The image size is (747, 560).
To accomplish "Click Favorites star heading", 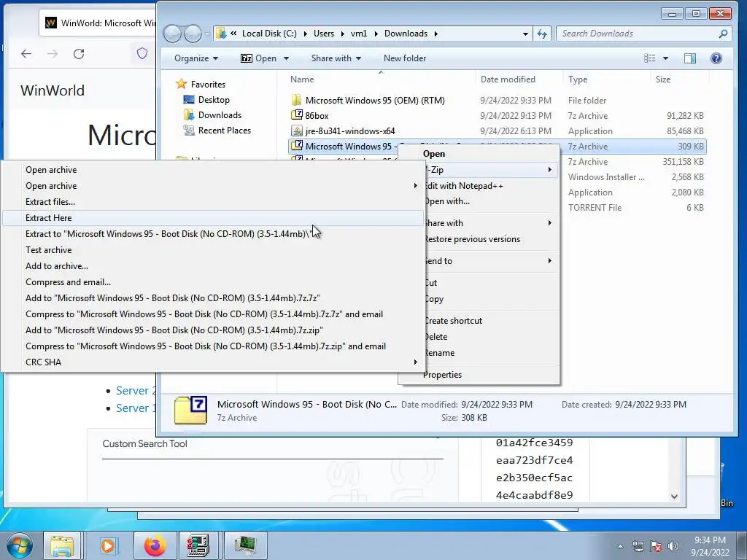I will (201, 85).
